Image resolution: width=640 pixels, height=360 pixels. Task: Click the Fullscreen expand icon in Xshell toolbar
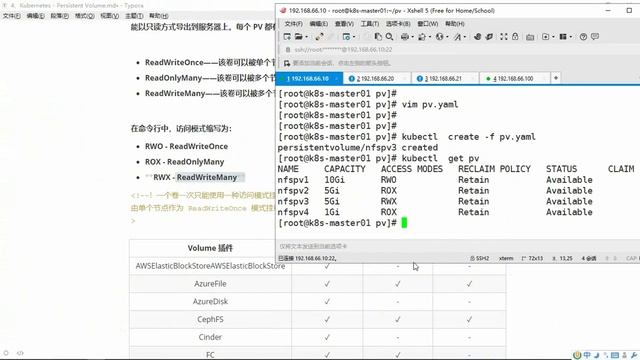click(504, 37)
